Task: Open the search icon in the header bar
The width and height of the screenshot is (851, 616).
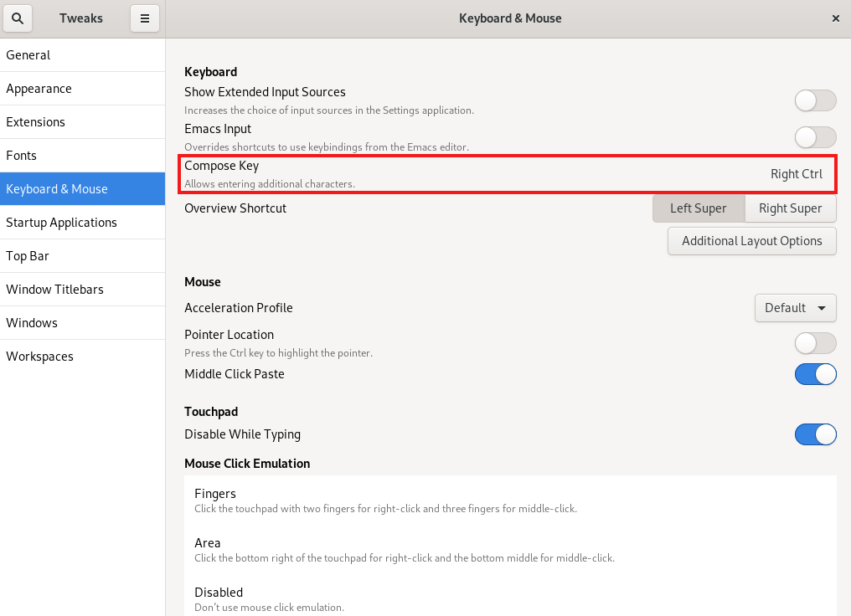Action: point(18,18)
